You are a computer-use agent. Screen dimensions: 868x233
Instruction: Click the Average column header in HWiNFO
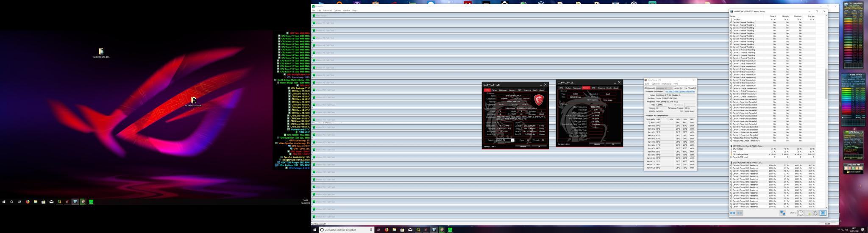click(x=811, y=16)
